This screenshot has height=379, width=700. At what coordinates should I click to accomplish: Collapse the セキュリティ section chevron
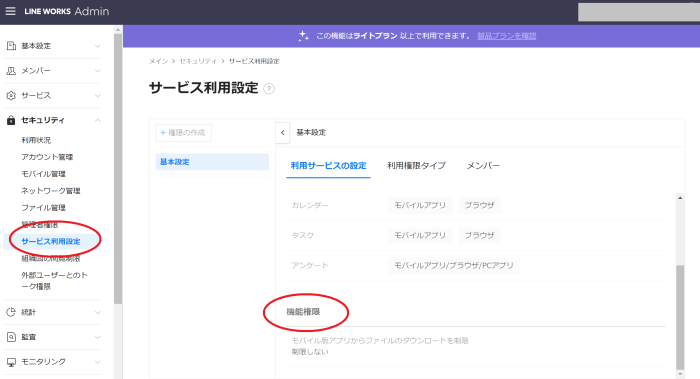pos(97,121)
